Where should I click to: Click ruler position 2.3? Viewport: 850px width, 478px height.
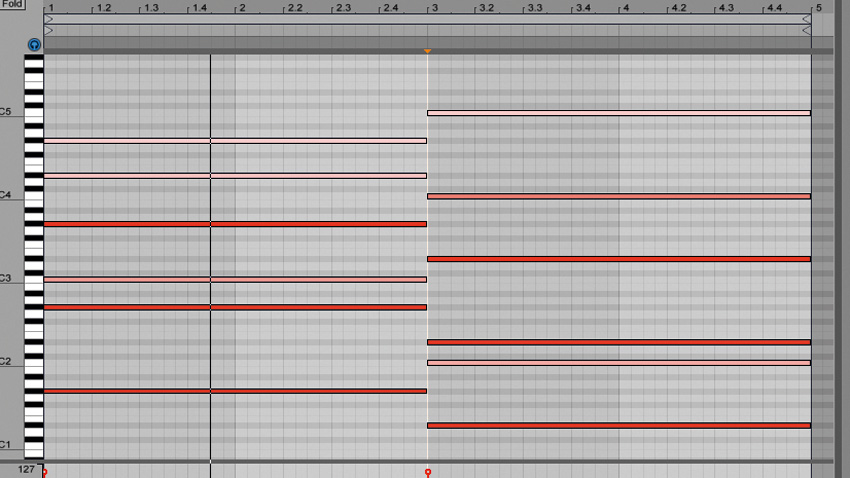click(344, 8)
